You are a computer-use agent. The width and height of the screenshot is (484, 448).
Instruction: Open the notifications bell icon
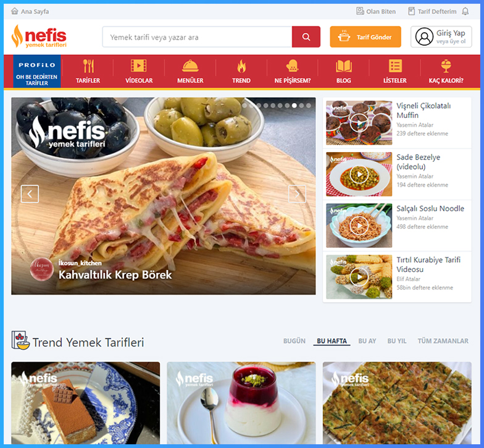(x=465, y=11)
